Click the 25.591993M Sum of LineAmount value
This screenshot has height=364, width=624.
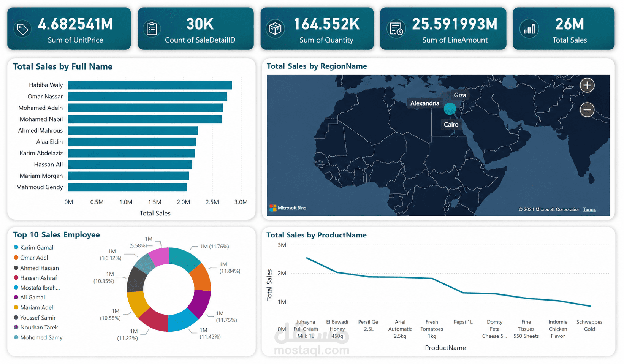(455, 24)
